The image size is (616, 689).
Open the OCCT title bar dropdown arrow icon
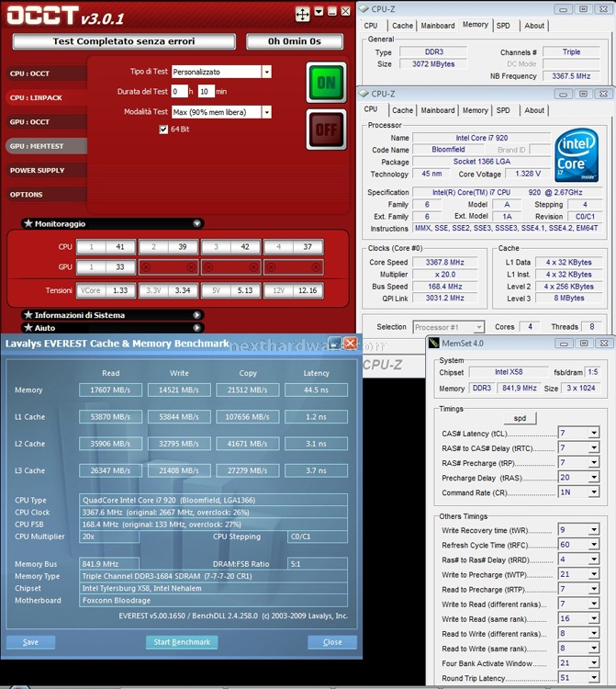point(319,12)
